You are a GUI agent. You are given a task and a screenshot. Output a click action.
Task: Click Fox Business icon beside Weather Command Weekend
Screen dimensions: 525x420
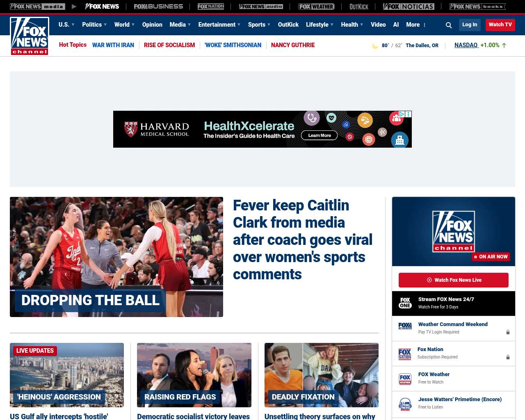pyautogui.click(x=405, y=326)
